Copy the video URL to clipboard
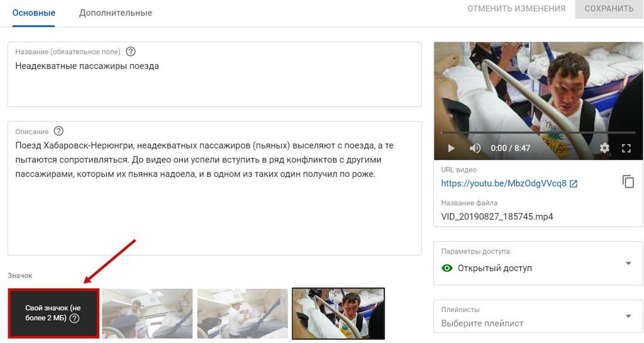This screenshot has height=343, width=644. pos(628,181)
